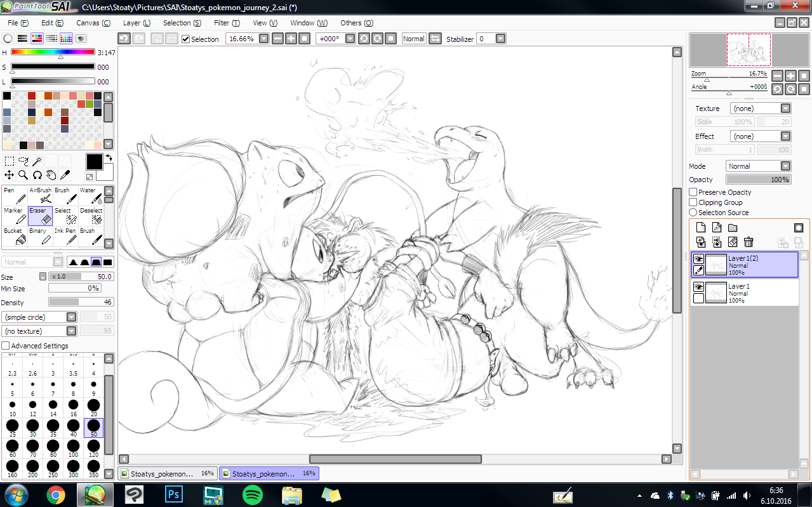Enable Advanced Settings checkbox
Screen dimensions: 812x507
click(6, 346)
